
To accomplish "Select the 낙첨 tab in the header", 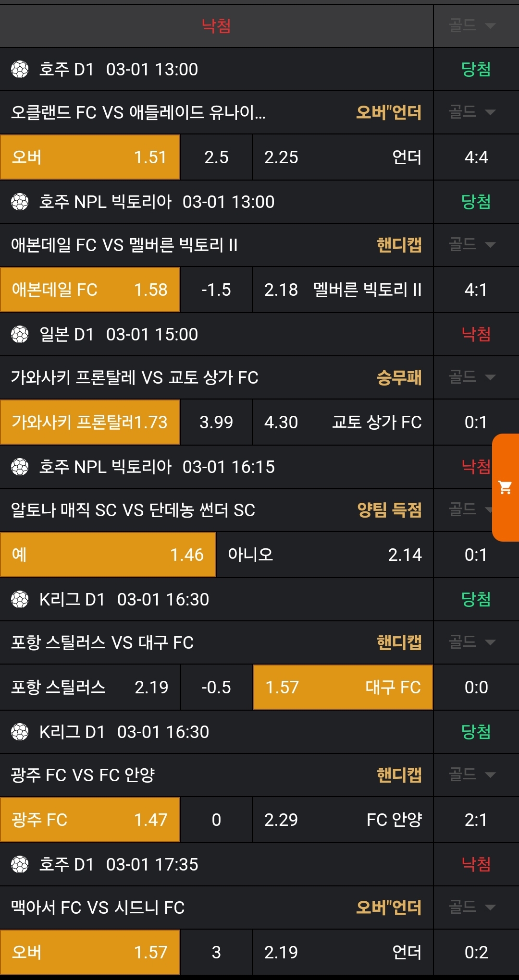I will pyautogui.click(x=216, y=25).
